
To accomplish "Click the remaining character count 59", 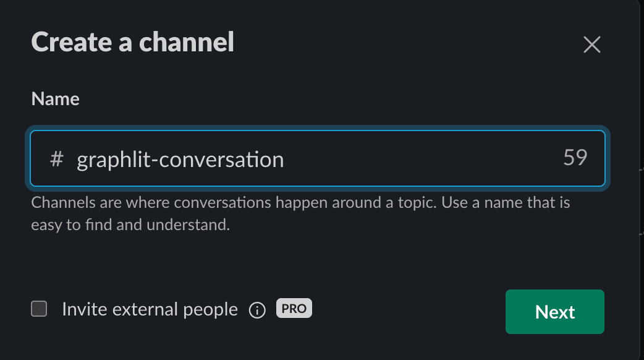I will [575, 158].
